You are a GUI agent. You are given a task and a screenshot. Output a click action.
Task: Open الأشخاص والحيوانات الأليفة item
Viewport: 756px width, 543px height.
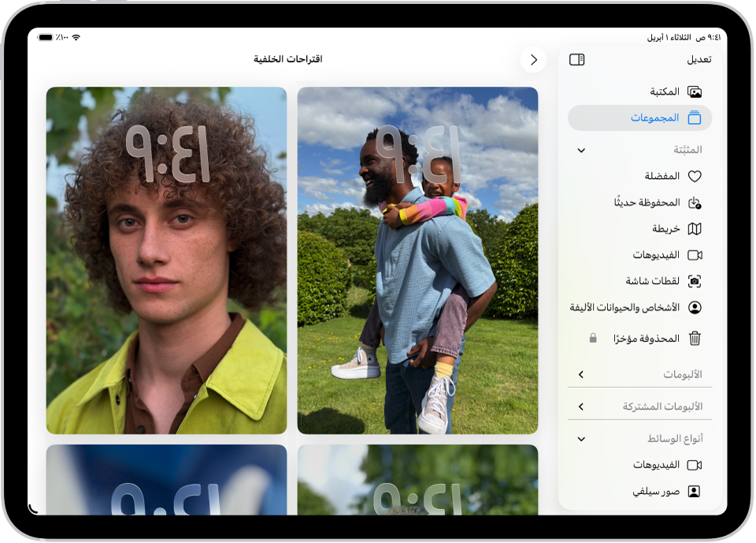coord(639,307)
